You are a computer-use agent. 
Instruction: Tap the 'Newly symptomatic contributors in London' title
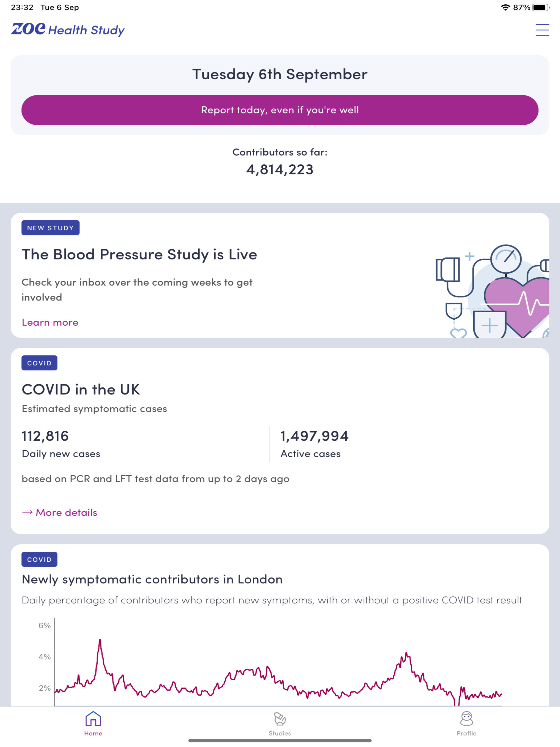pos(152,579)
